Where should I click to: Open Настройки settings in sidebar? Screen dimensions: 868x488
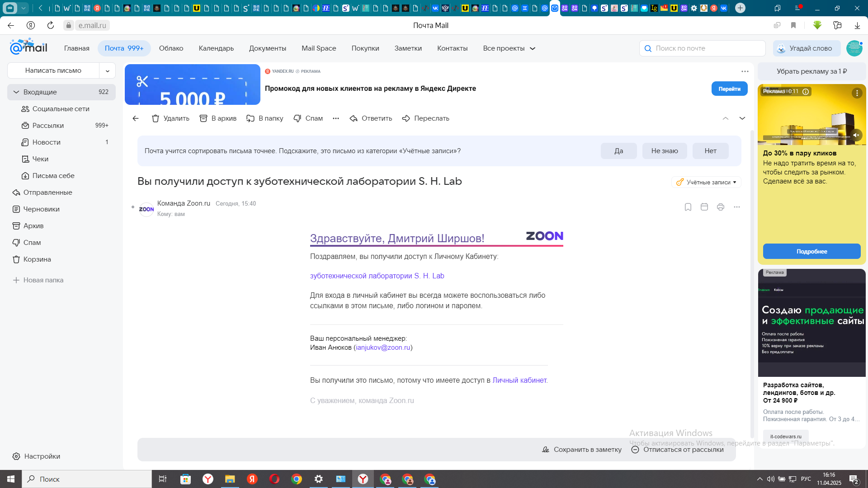(x=36, y=456)
